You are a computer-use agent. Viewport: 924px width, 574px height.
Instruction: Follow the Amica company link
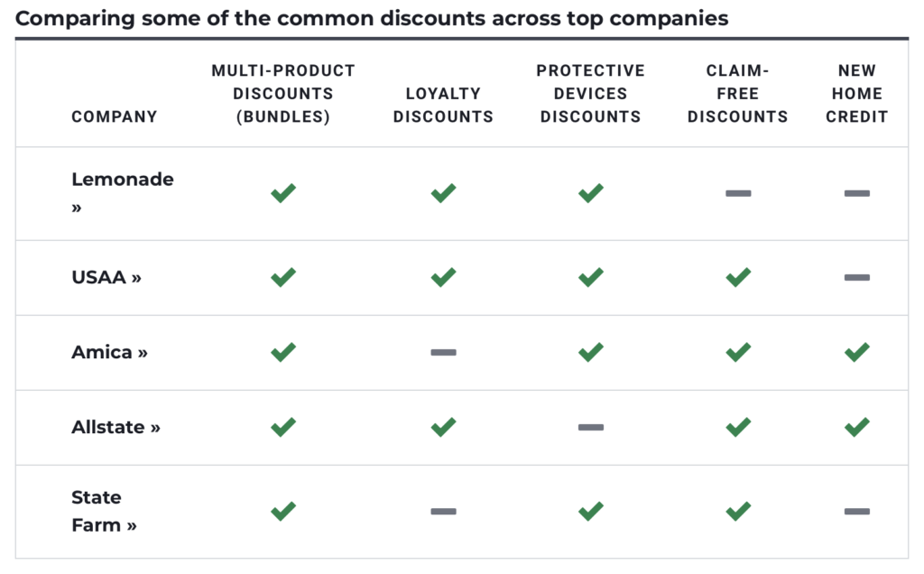pyautogui.click(x=109, y=352)
